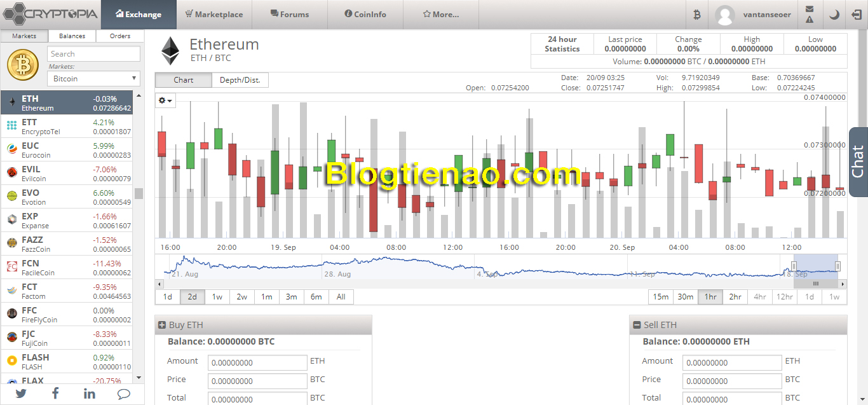Set chart range to All
The image size is (868, 405).
tap(341, 297)
